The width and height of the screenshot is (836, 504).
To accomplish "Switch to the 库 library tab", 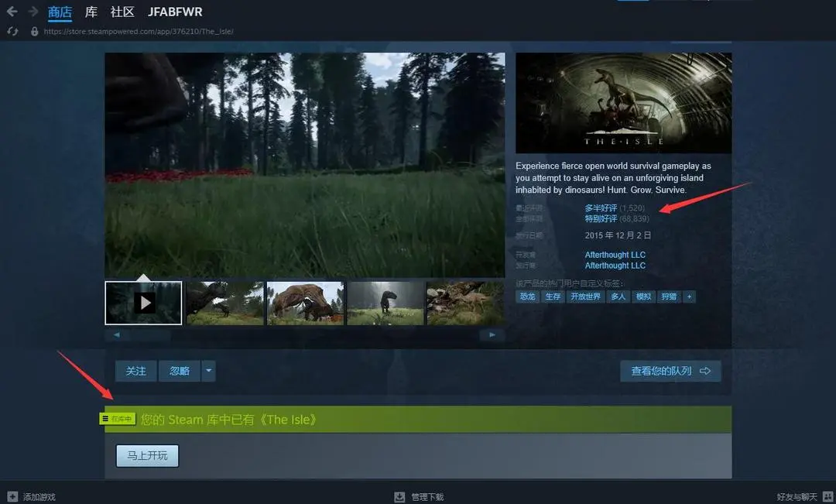I will pyautogui.click(x=91, y=12).
